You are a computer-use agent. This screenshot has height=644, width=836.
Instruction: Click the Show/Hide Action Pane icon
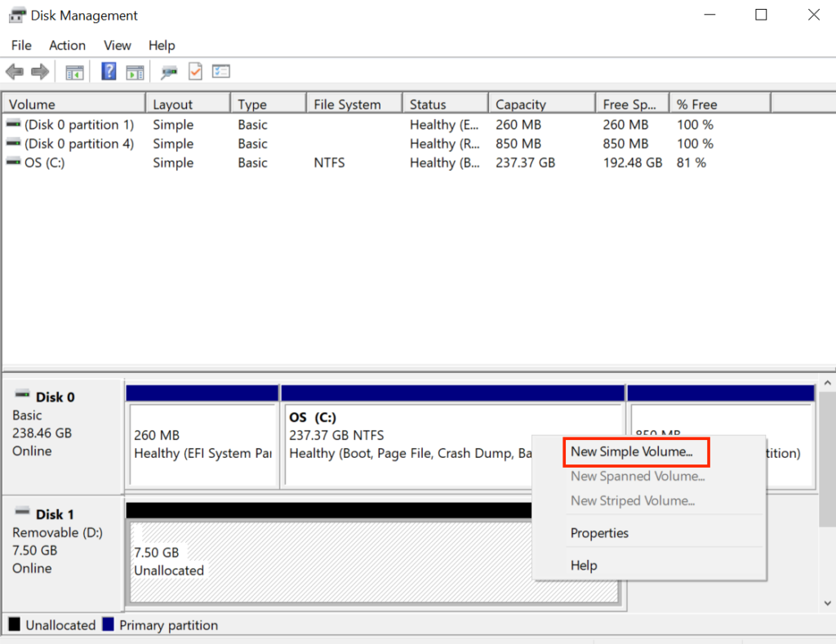(x=135, y=72)
